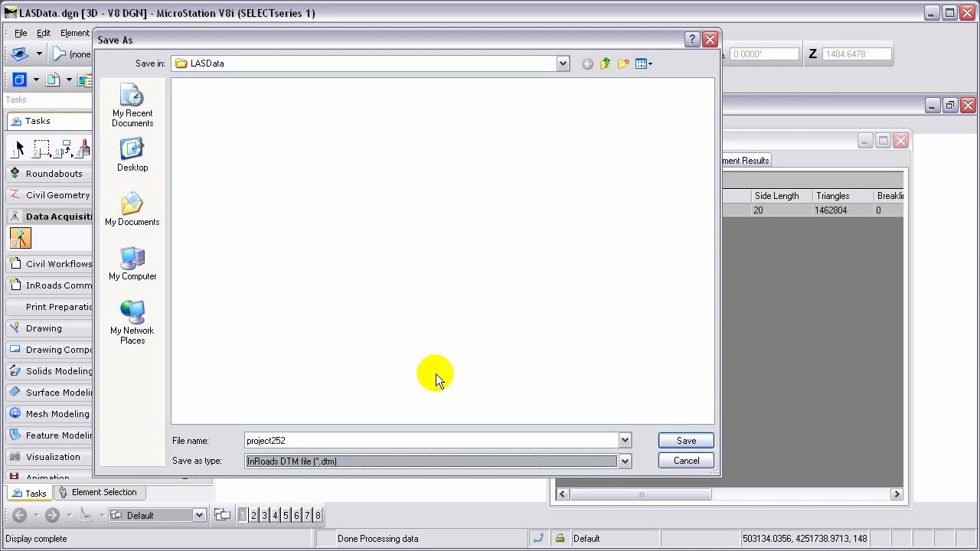The width and height of the screenshot is (980, 551).
Task: Open the view groups dialog icon
Action: pyautogui.click(x=222, y=515)
